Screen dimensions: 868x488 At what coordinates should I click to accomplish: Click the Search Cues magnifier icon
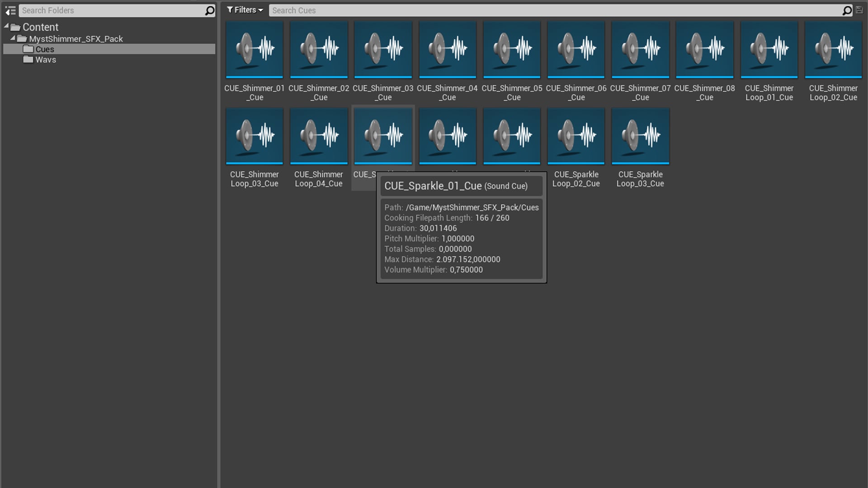(847, 10)
